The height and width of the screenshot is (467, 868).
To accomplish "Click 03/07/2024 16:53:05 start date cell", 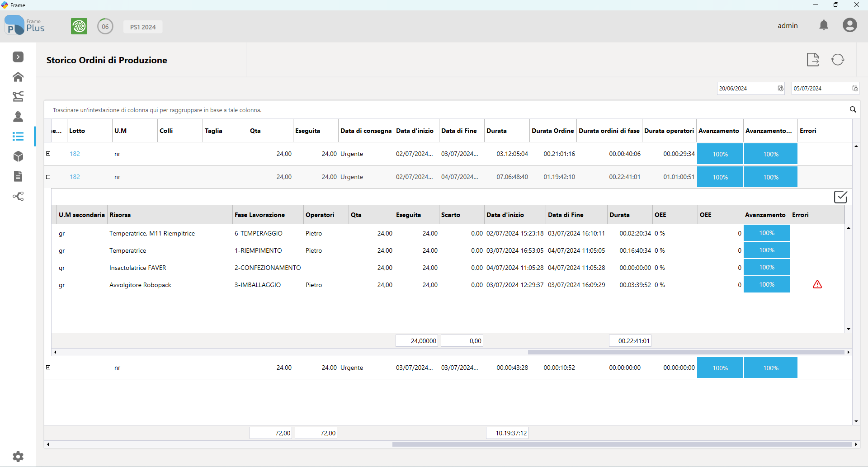I will click(515, 250).
